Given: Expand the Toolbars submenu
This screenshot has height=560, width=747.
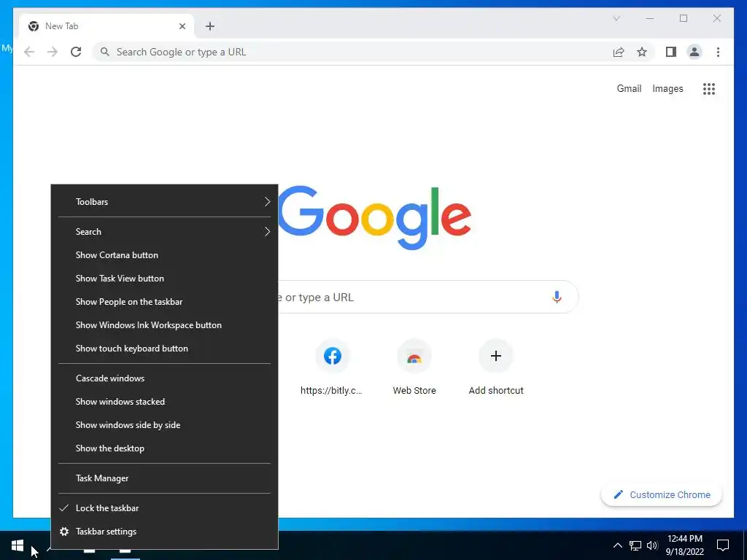Looking at the screenshot, I should [164, 202].
